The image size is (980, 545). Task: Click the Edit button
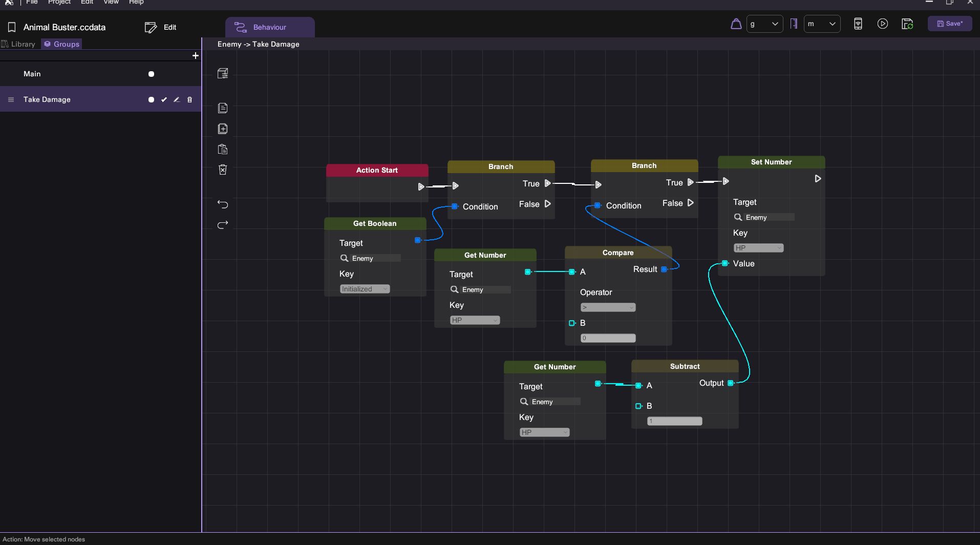click(x=161, y=27)
